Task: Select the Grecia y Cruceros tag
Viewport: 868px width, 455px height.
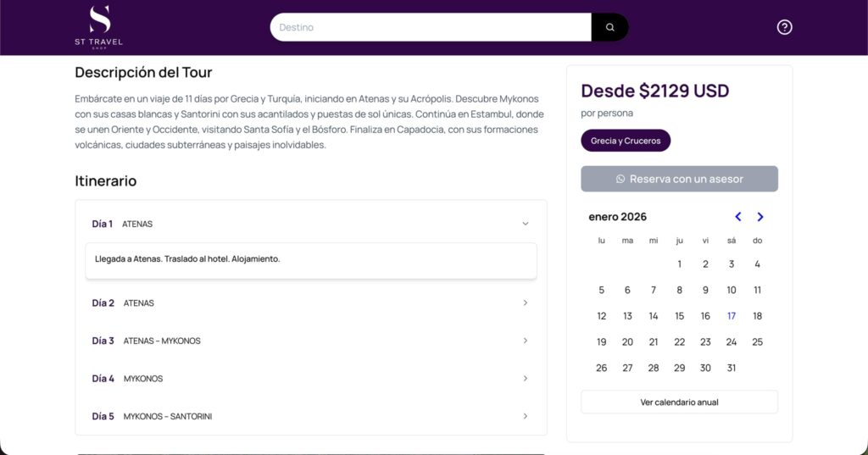Action: 626,141
